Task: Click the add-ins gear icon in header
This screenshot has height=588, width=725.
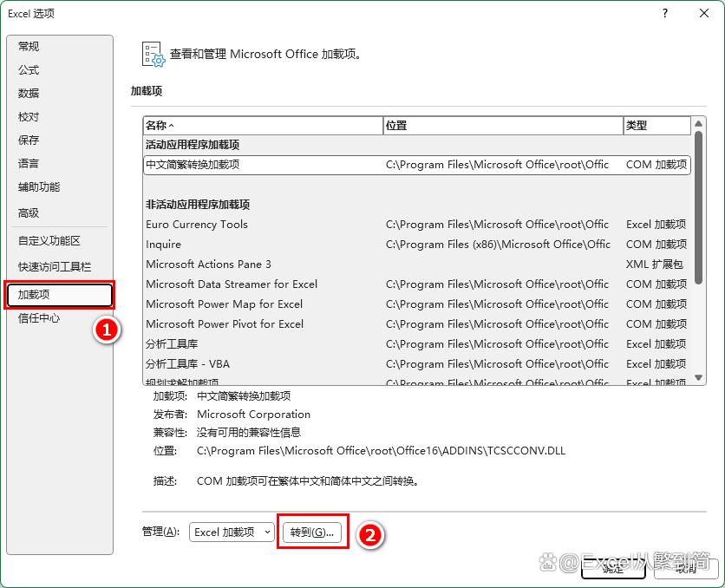Action: point(153,54)
